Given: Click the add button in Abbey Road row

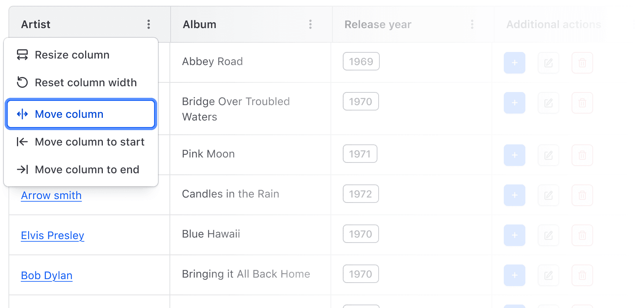Looking at the screenshot, I should (515, 63).
